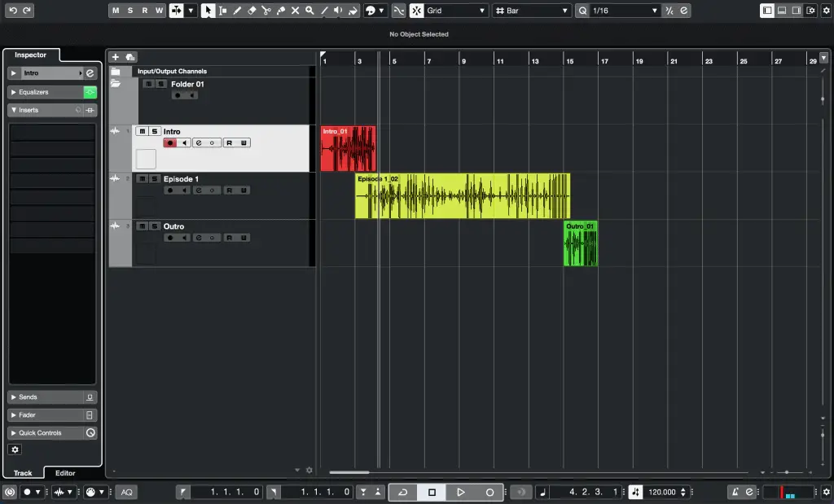This screenshot has height=504, width=834.
Task: Select the Glue tool
Action: [x=280, y=10]
